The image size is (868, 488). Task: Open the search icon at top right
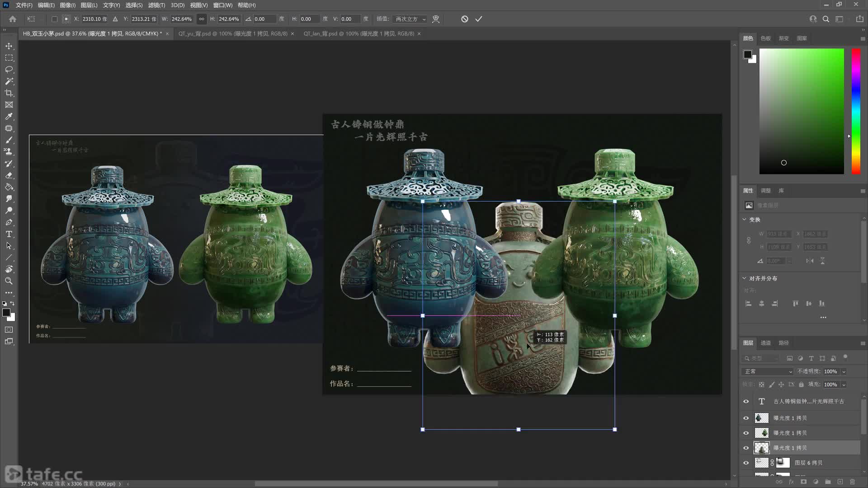point(826,19)
